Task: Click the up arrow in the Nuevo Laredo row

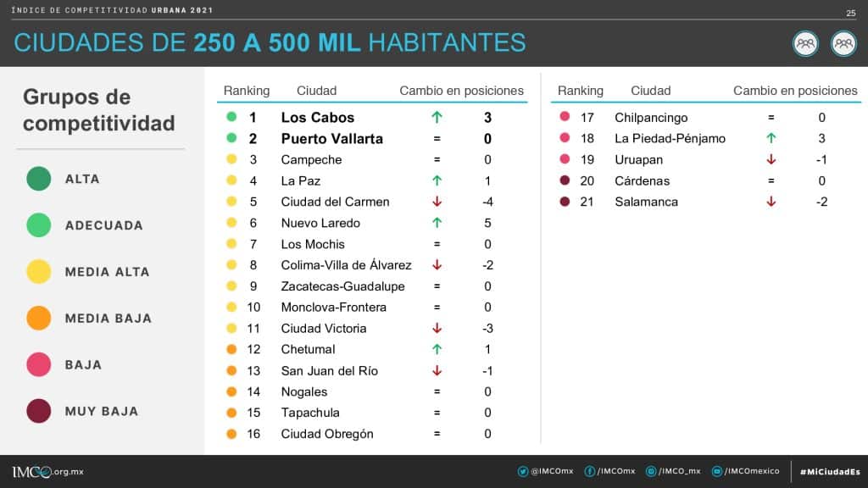Action: pyautogui.click(x=437, y=223)
